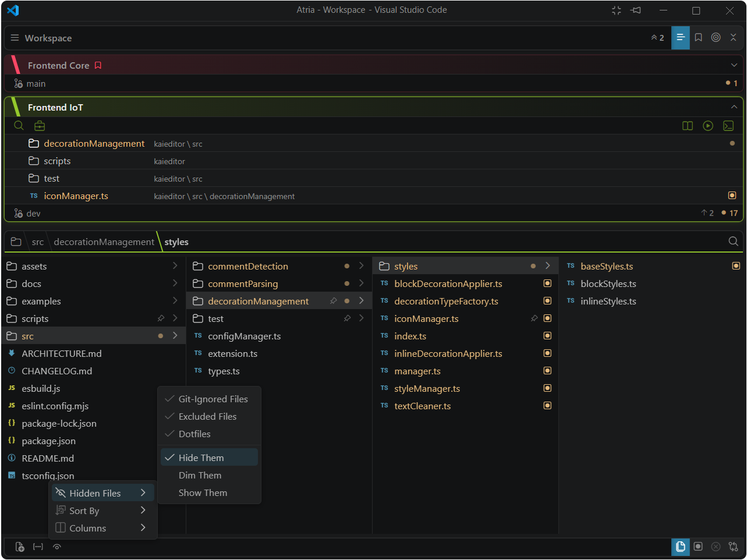This screenshot has height=560, width=747.
Task: Click the split view icon in Frontend IoT
Action: pos(688,126)
